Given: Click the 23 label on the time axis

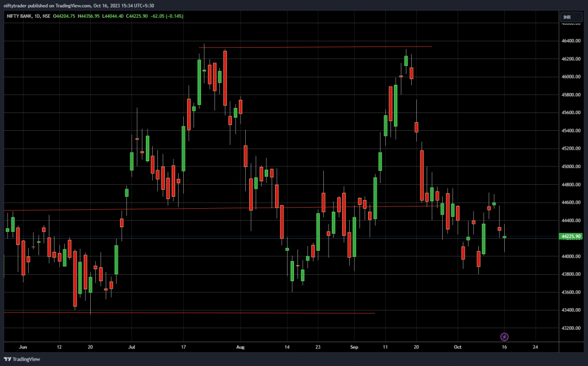Looking at the screenshot, I should click(x=318, y=347).
